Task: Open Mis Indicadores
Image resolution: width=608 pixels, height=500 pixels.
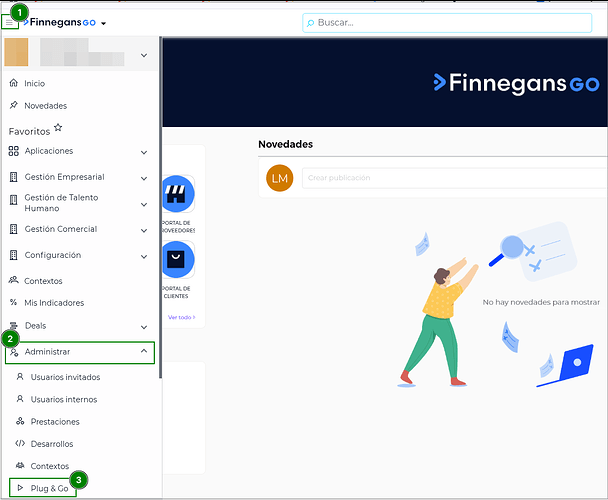Action: point(54,303)
